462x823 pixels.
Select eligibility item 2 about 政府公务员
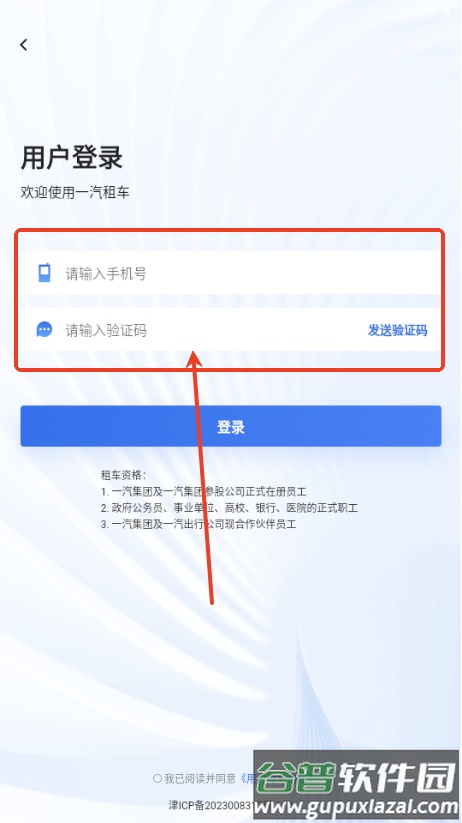pyautogui.click(x=229, y=508)
